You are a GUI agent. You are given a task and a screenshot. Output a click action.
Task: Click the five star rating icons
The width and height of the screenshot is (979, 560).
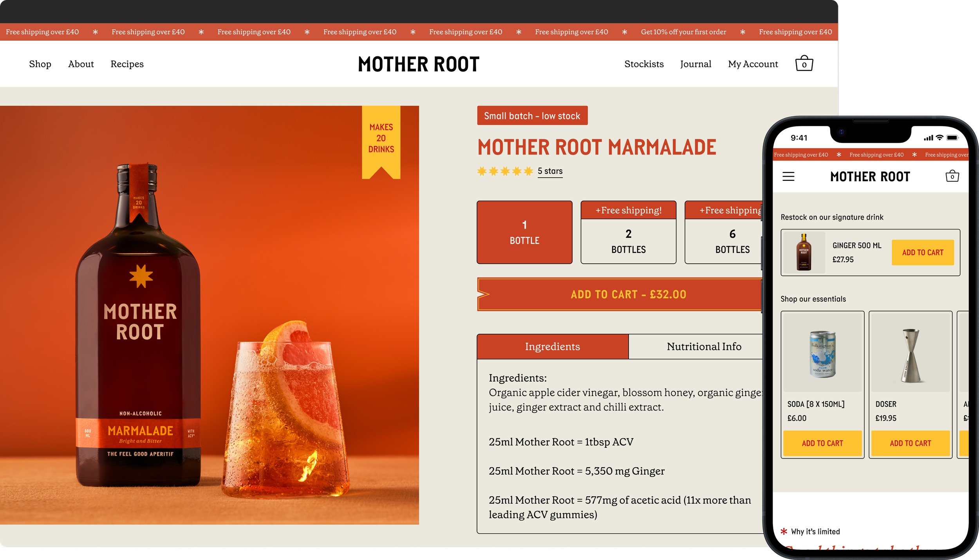(x=505, y=171)
